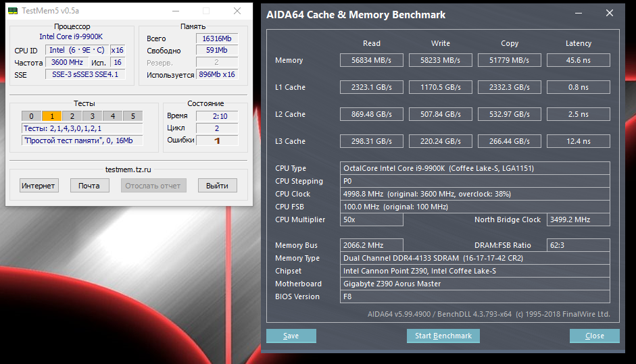Screen dimensions: 636x364
Task: Minimize the AIDA64 benchmark window
Action: tap(579, 14)
